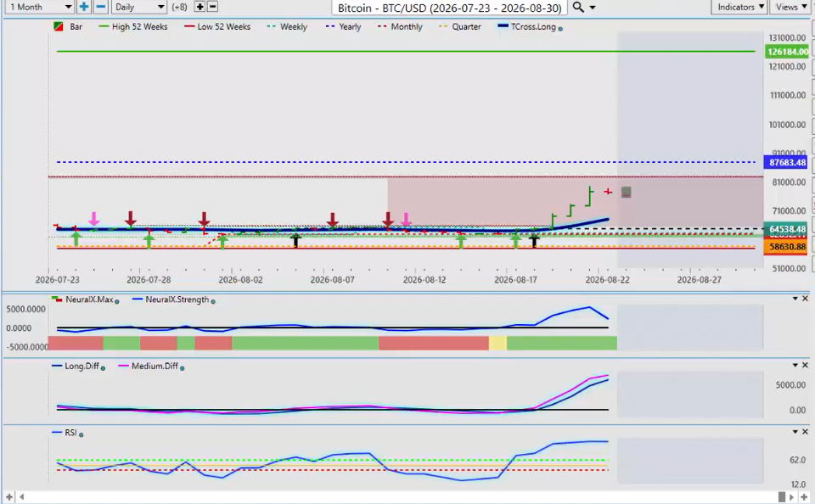Click the black up arrow near 2026-08-05
The height and width of the screenshot is (504, 815).
pos(295,241)
